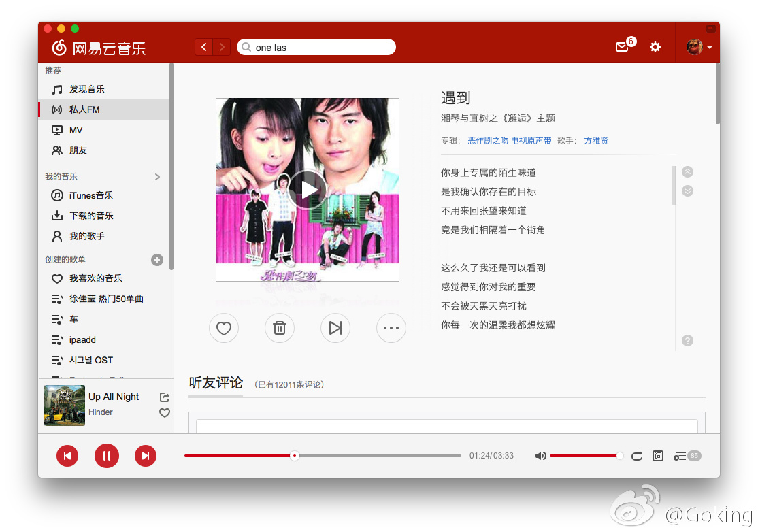The width and height of the screenshot is (758, 532).
Task: Toggle desktop lyrics display
Action: [658, 456]
